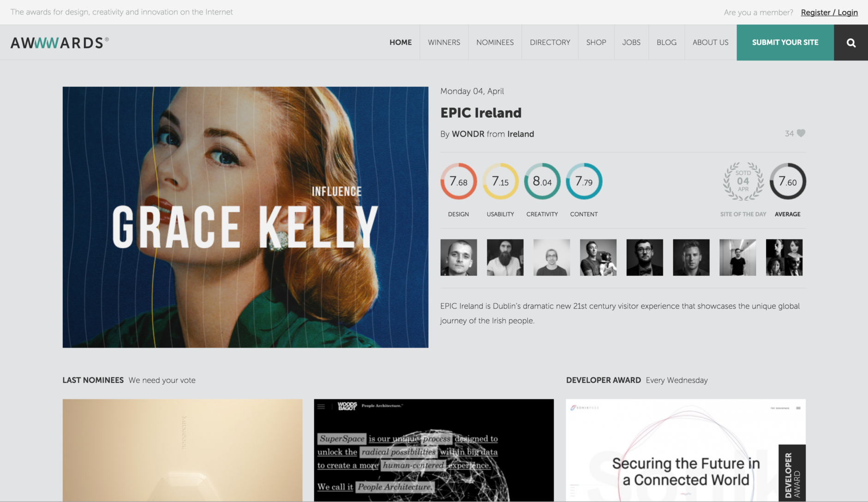Screen dimensions: 868x502
Task: Open the Securing the Future developer award site
Action: pos(686,450)
